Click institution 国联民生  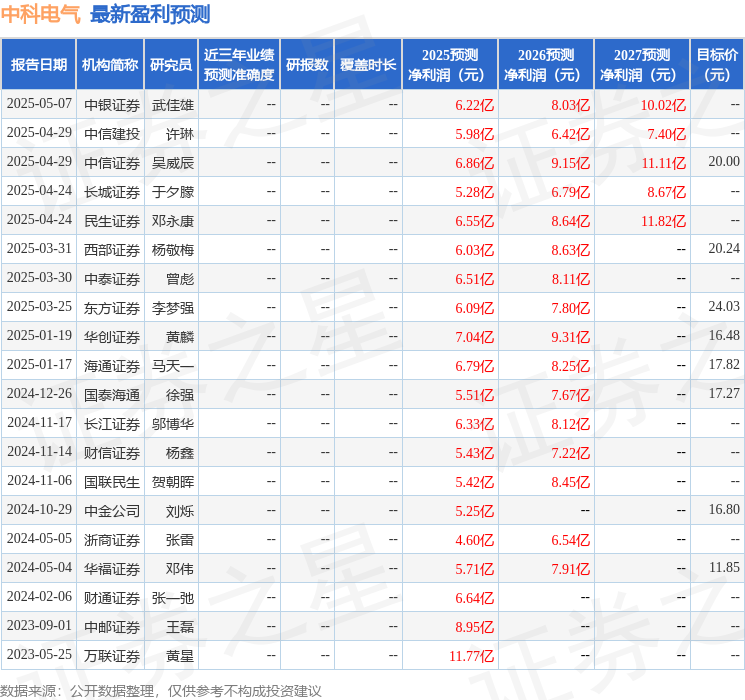pyautogui.click(x=112, y=482)
